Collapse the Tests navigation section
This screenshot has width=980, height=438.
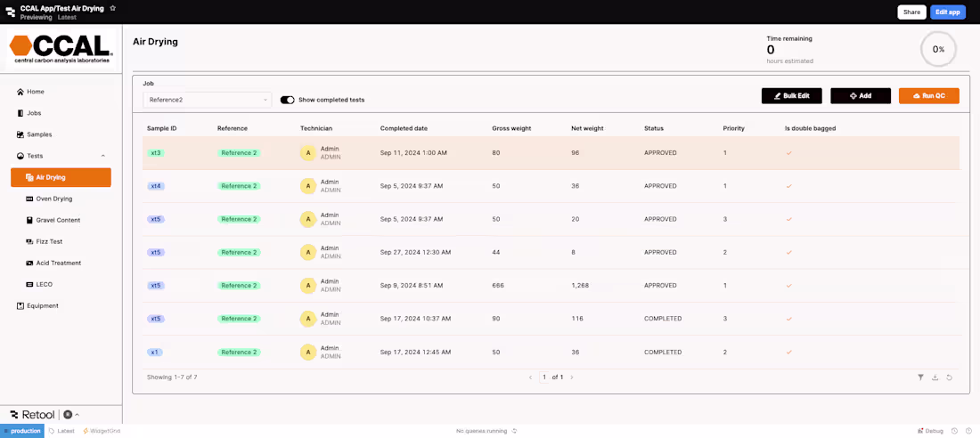coord(102,156)
